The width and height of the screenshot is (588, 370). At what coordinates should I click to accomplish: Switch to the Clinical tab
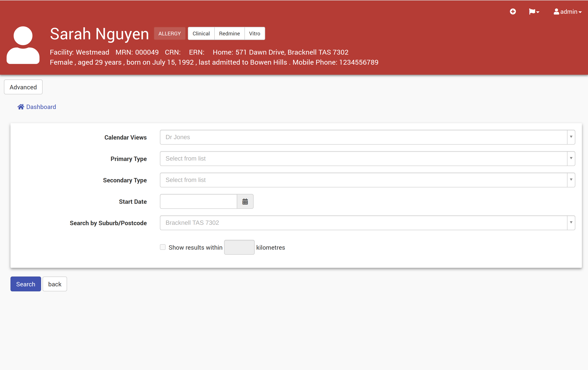pos(201,33)
